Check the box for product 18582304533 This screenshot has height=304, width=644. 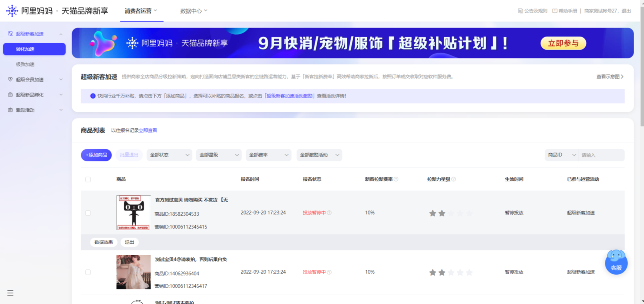[88, 213]
